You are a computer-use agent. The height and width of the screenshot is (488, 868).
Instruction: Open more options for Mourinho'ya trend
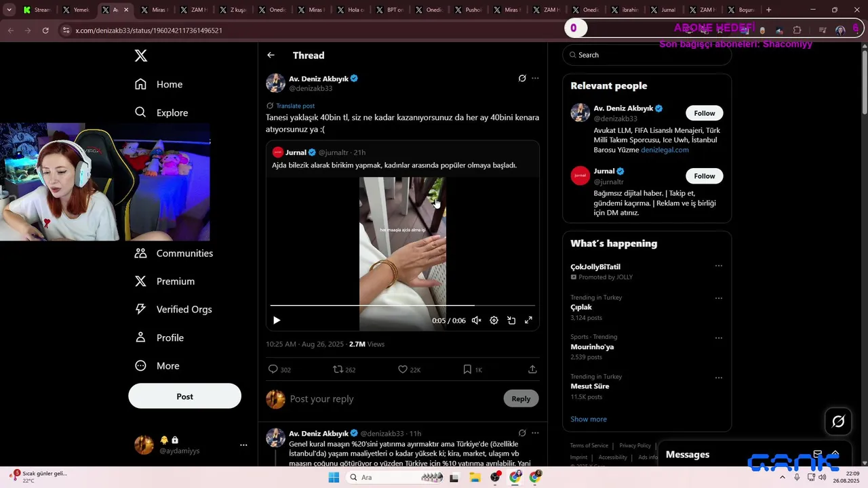pos(719,338)
